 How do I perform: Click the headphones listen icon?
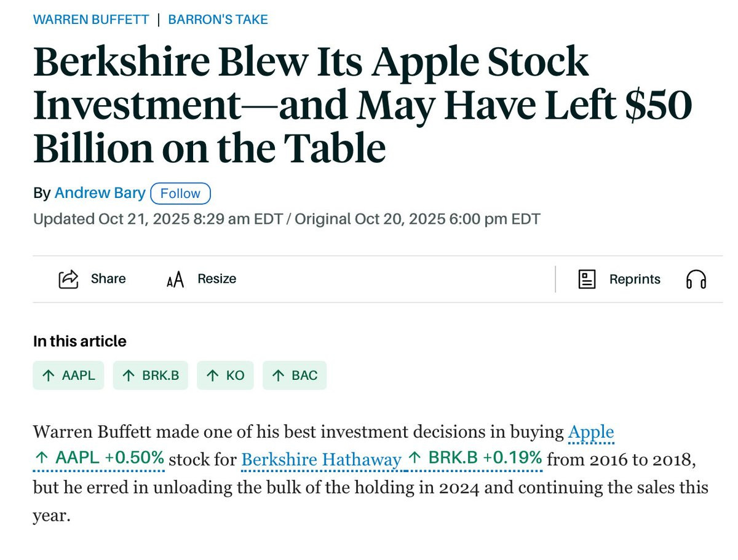coord(696,280)
